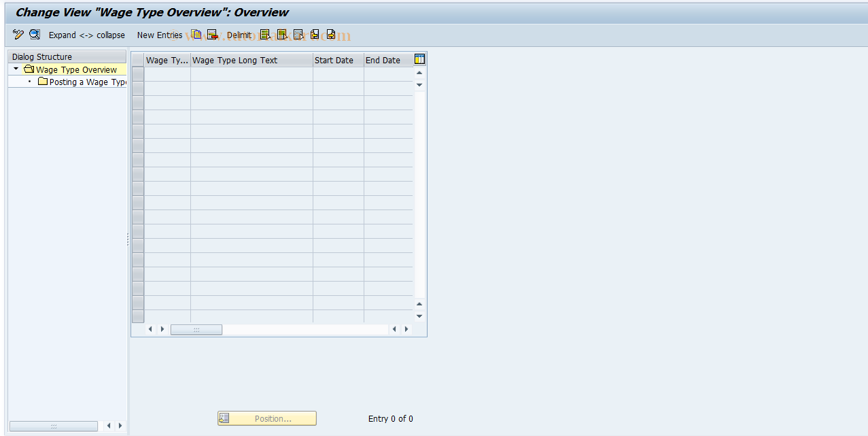
Task: Click Expand <-> collapse in toolbar
Action: [87, 35]
